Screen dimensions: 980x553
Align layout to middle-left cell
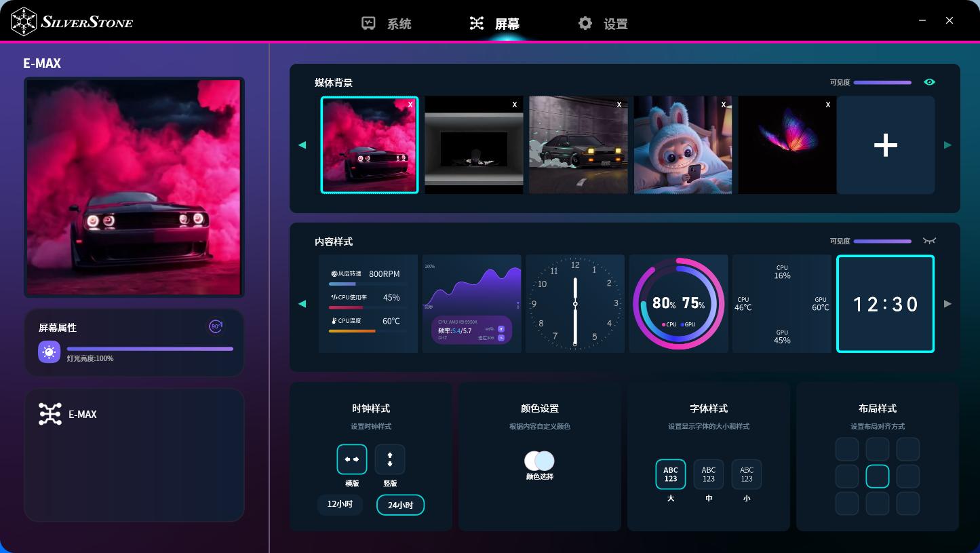(x=847, y=476)
